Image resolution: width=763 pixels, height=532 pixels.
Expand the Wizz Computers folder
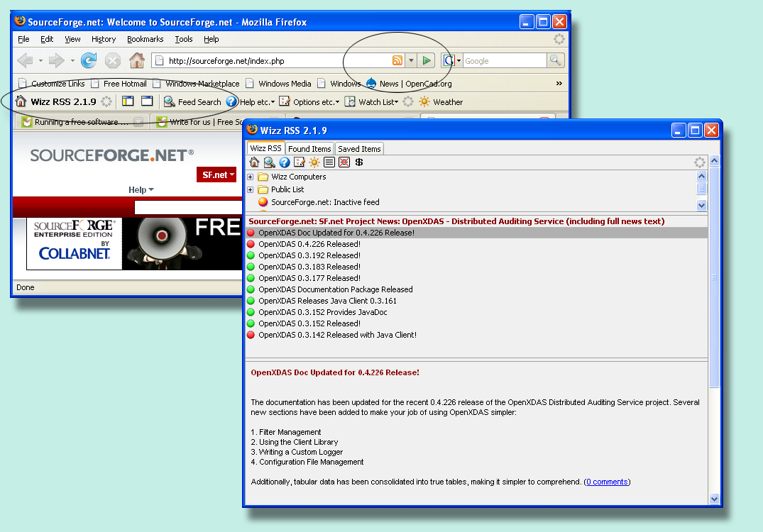tap(250, 177)
